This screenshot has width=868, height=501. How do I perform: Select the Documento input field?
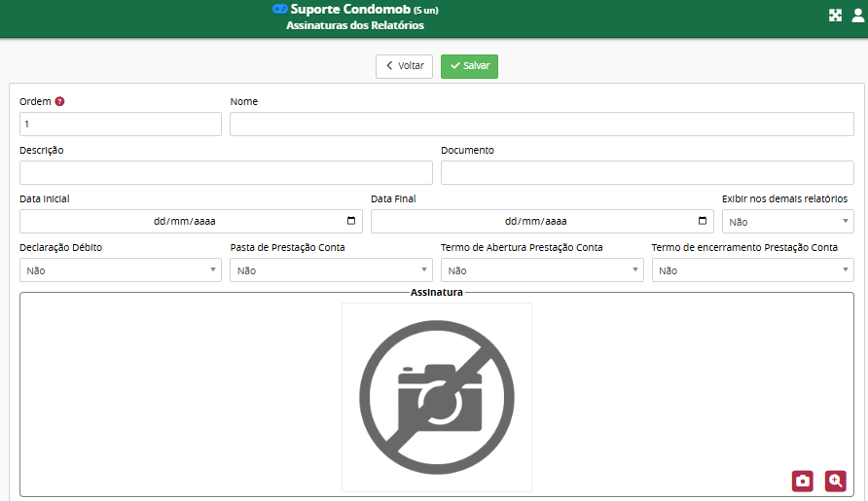point(647,172)
